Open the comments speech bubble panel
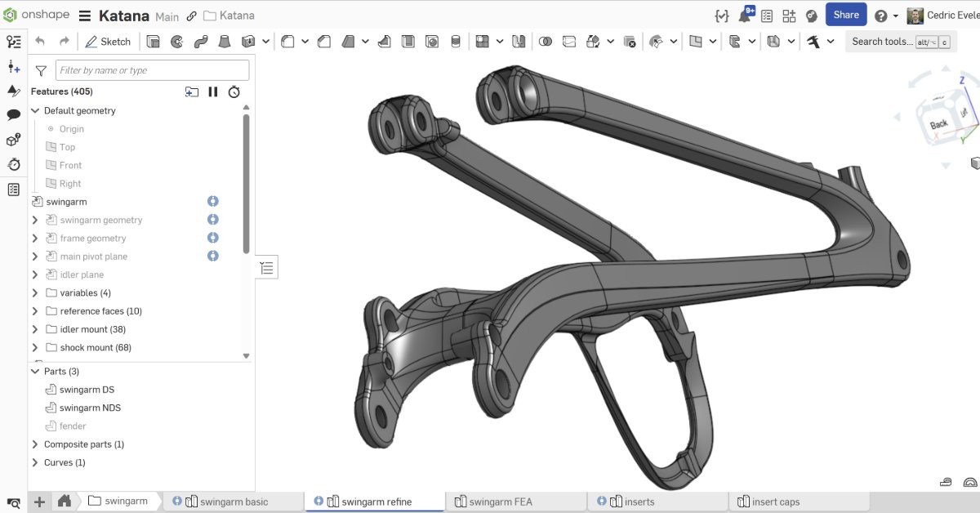This screenshot has width=980, height=513. click(13, 115)
